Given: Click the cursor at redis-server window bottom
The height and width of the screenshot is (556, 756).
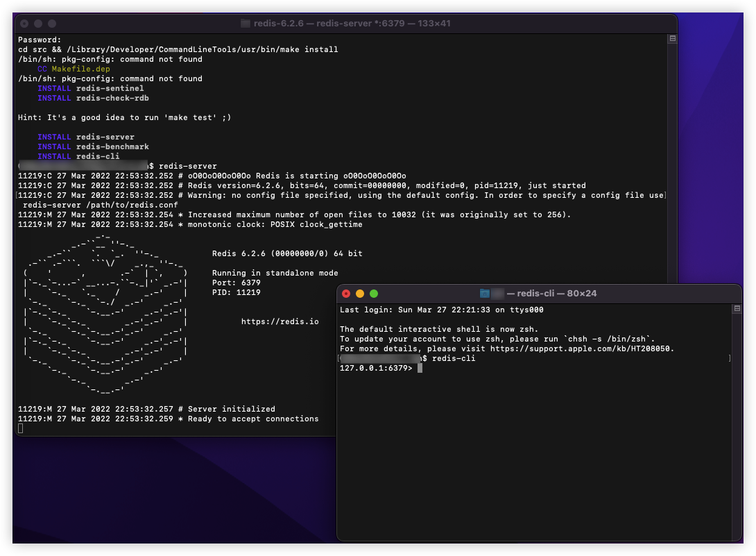Looking at the screenshot, I should (x=21, y=428).
